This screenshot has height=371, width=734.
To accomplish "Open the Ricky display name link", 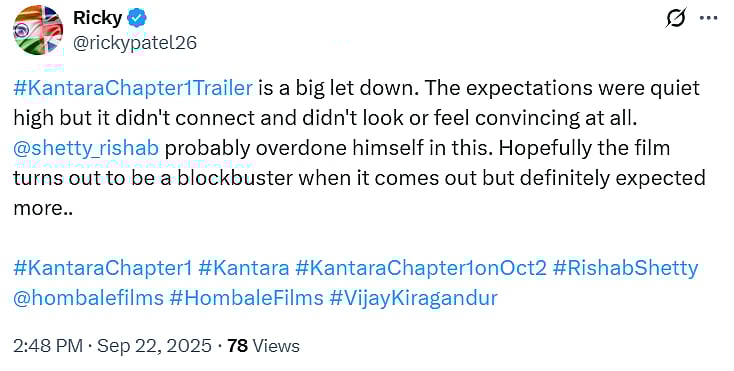I will [97, 19].
